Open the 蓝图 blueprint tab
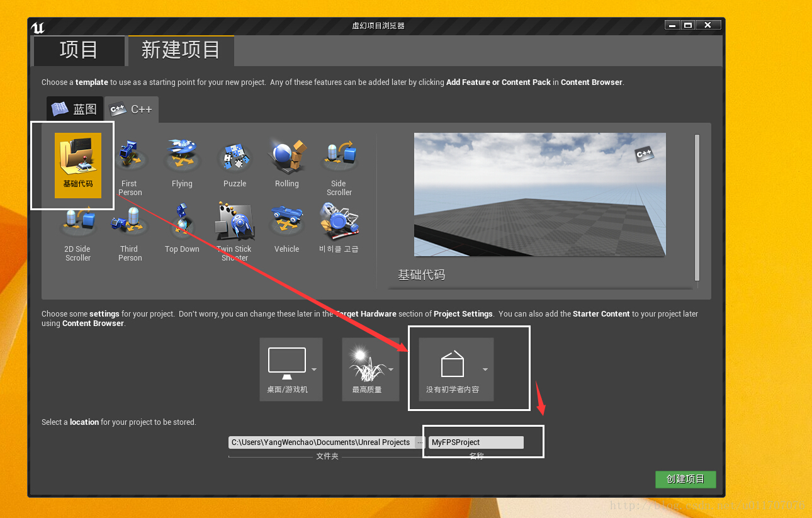Viewport: 812px width, 518px height. click(75, 110)
